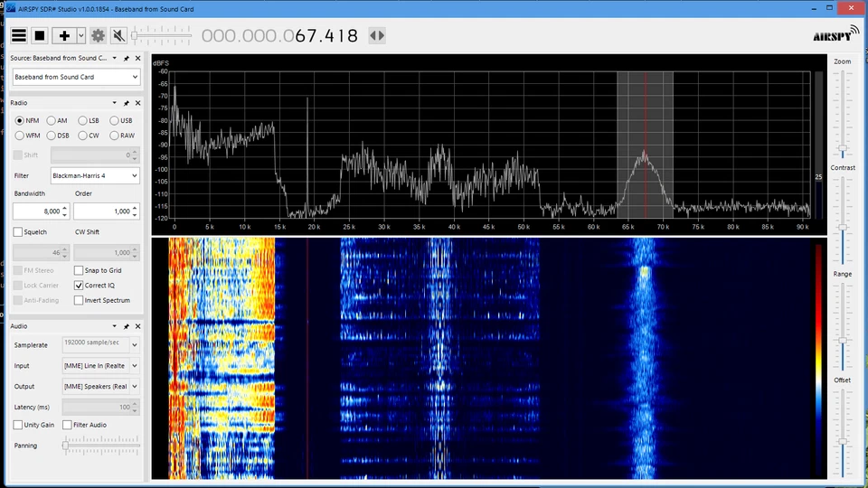868x488 pixels.
Task: Open the Radio panel options arrow
Action: (x=115, y=103)
